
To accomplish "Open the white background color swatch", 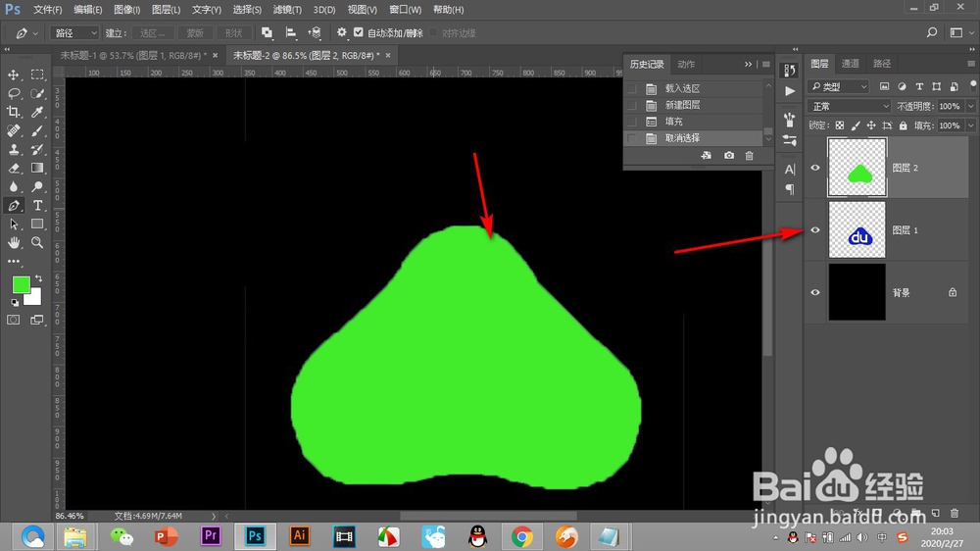I will click(x=34, y=299).
